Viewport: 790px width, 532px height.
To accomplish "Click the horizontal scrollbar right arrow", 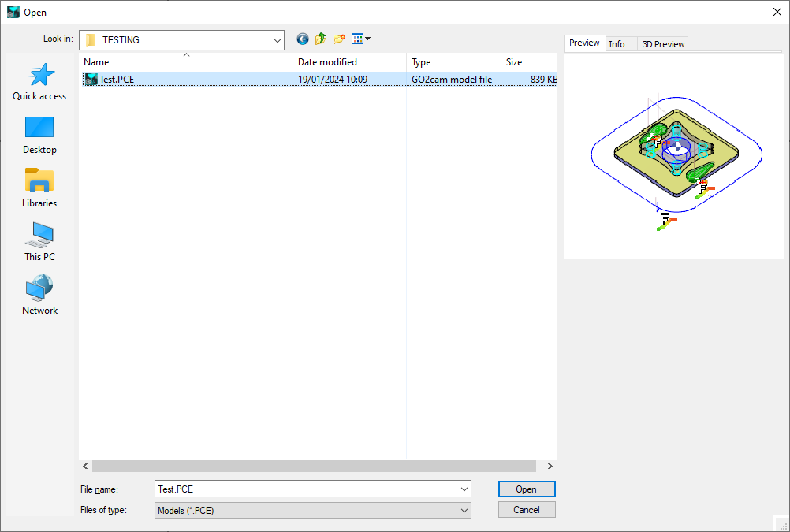I will (x=550, y=467).
